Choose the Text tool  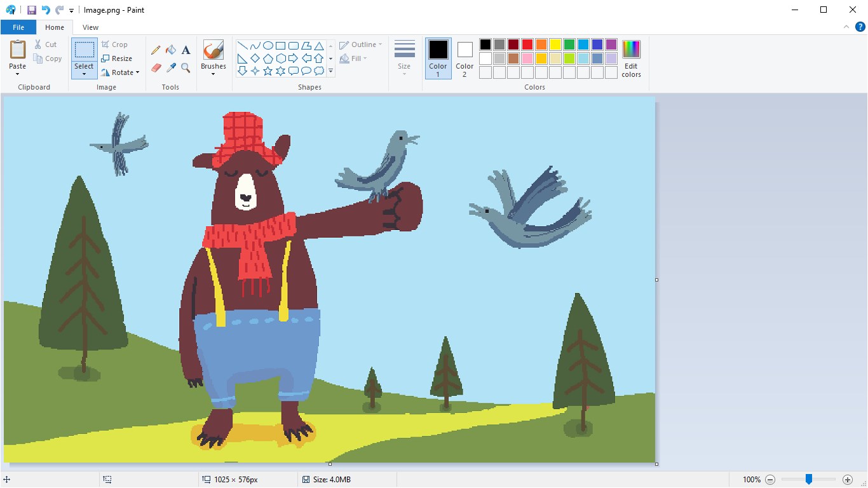(186, 50)
